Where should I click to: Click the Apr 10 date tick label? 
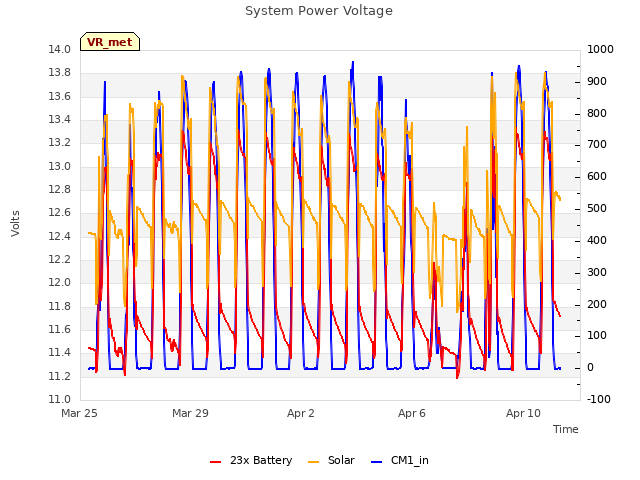pos(523,413)
